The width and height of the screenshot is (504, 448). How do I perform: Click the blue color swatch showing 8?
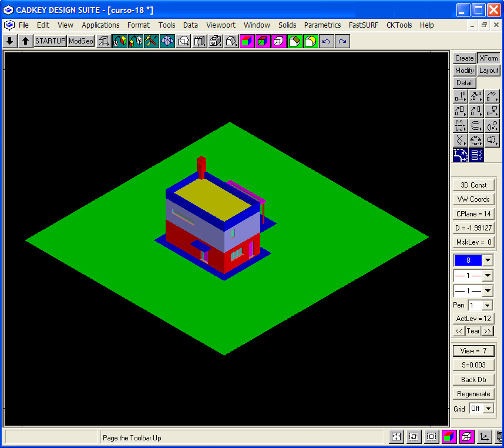click(x=468, y=260)
